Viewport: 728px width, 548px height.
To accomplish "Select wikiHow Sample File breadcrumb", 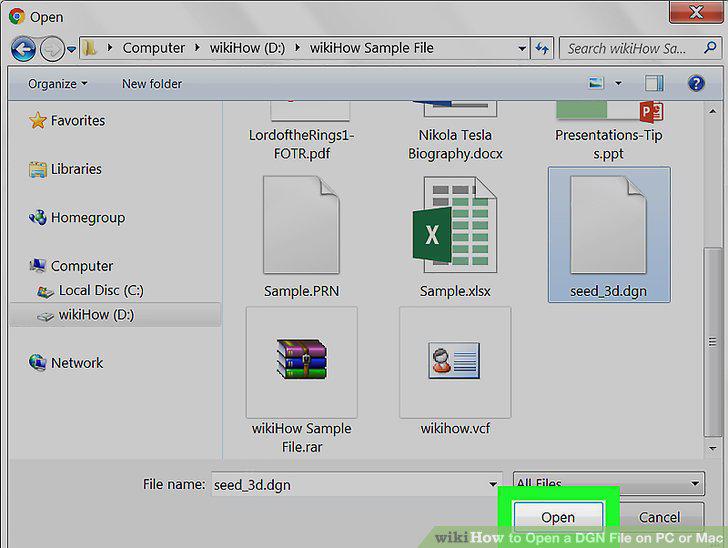I will [x=371, y=48].
